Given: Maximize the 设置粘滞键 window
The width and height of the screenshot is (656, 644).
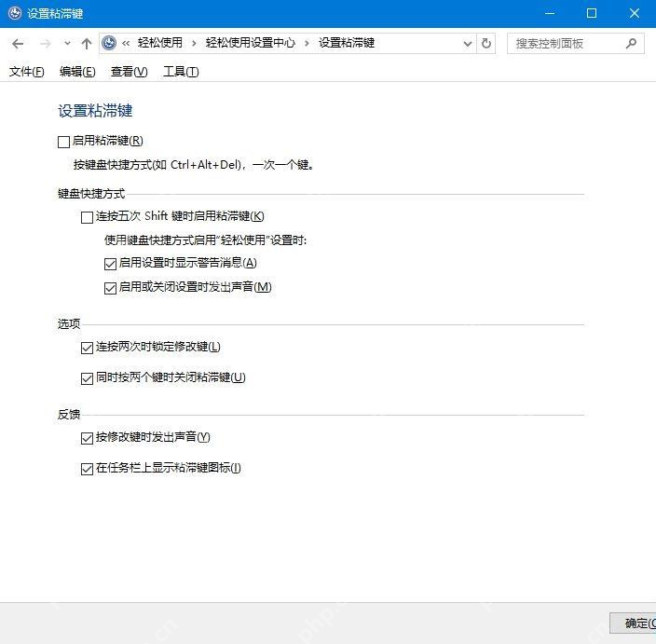Looking at the screenshot, I should coord(592,13).
